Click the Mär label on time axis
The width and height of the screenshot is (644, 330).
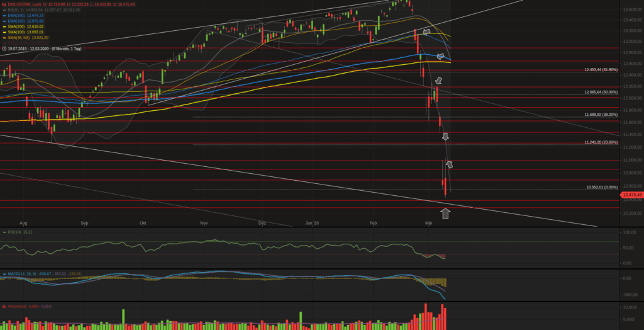click(x=429, y=223)
